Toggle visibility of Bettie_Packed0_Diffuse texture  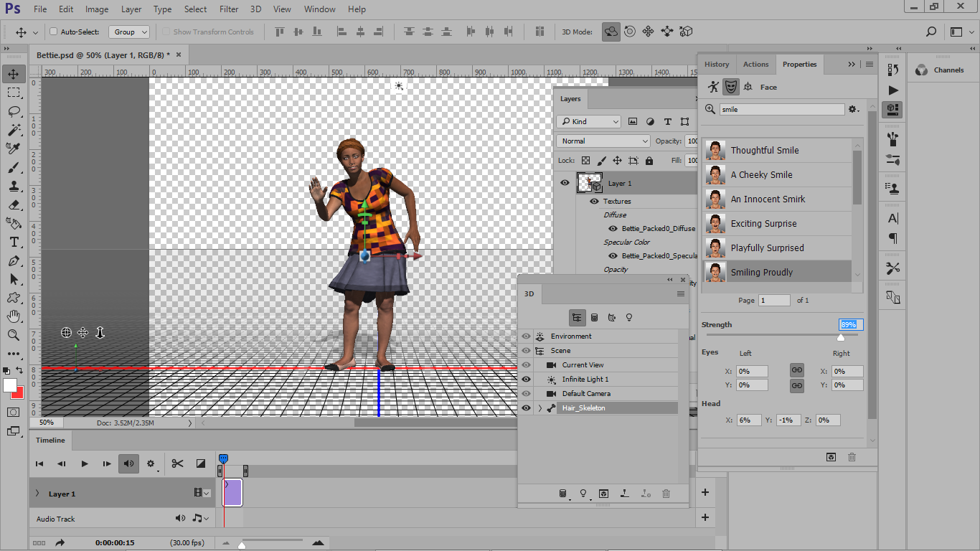613,228
